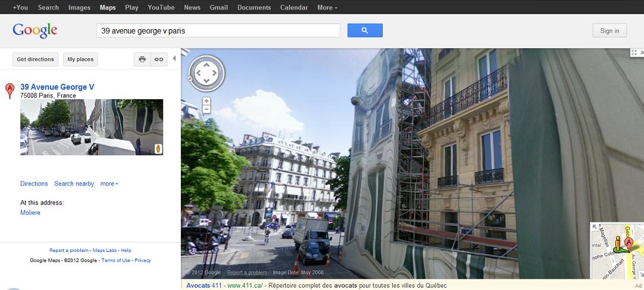Click the red marker A pin in sidebar
644x290 pixels.
10,91
